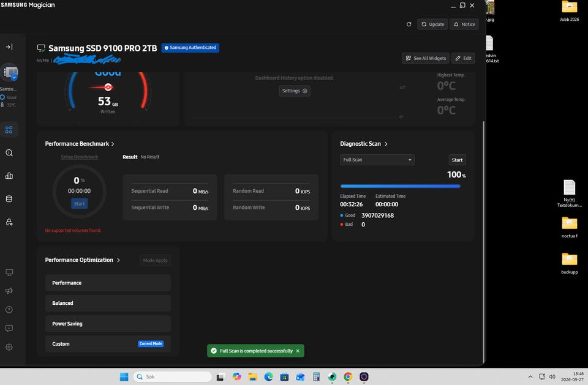
Task: Open the bar chart icon in the sidebar
Action: coord(9,176)
